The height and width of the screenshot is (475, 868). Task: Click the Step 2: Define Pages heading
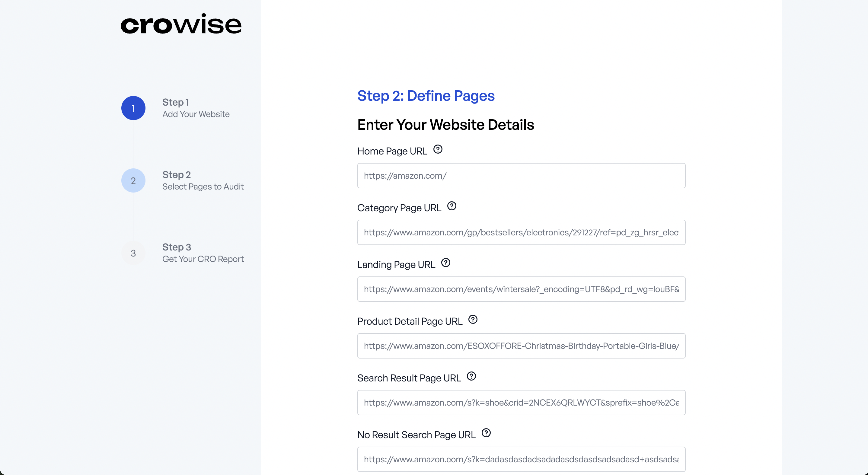click(x=426, y=96)
